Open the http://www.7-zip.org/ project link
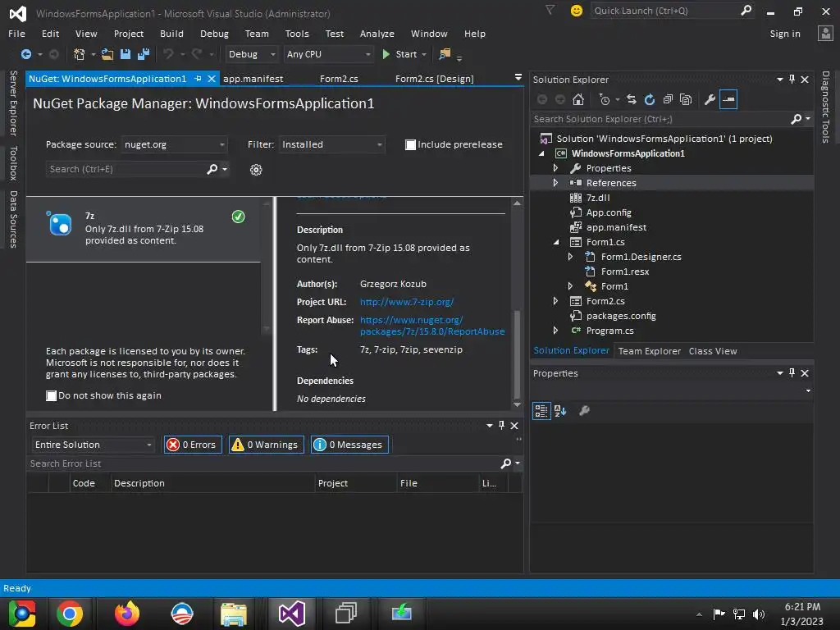 click(x=407, y=302)
